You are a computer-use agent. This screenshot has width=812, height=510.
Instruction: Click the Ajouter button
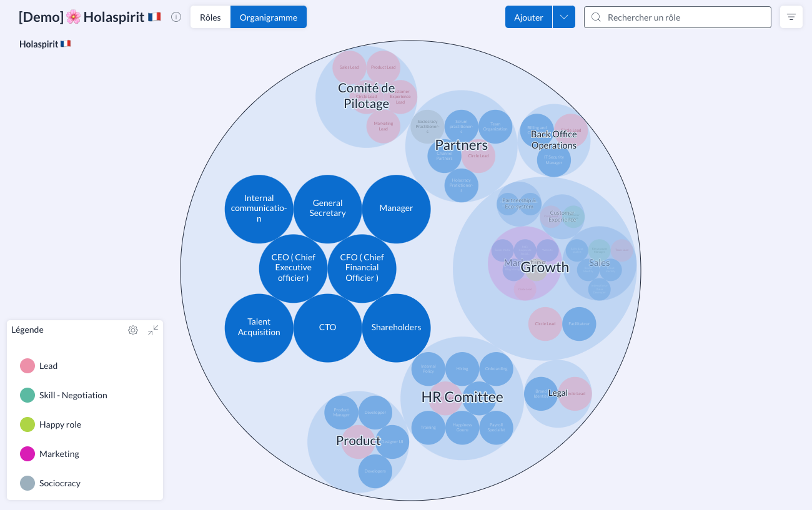point(528,17)
